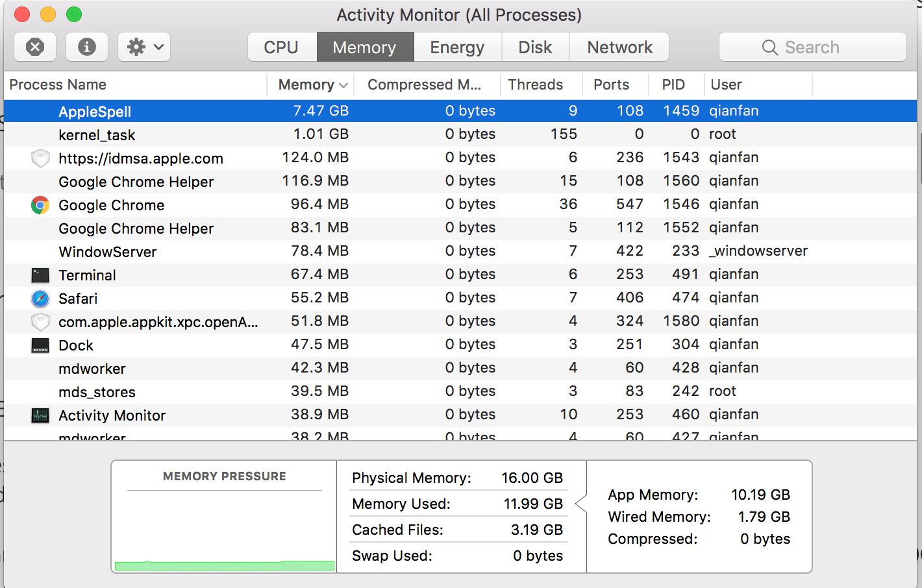This screenshot has height=588, width=922.
Task: Click the Dock process icon
Action: (40, 345)
